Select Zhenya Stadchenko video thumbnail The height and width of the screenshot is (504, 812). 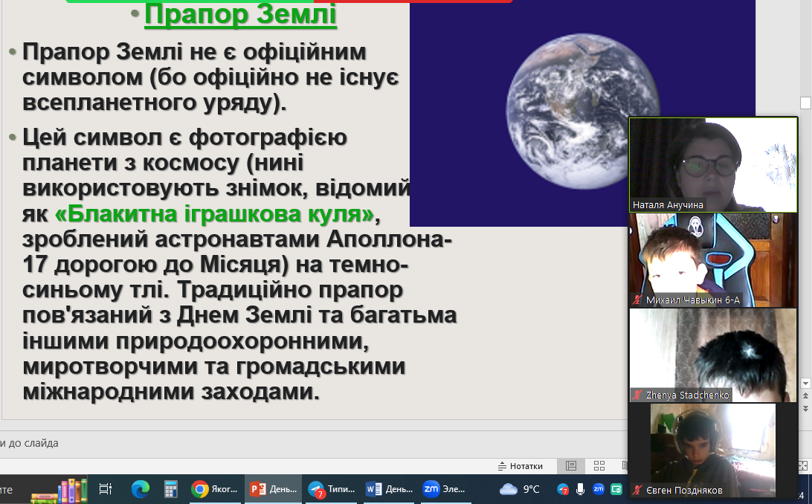coord(713,355)
